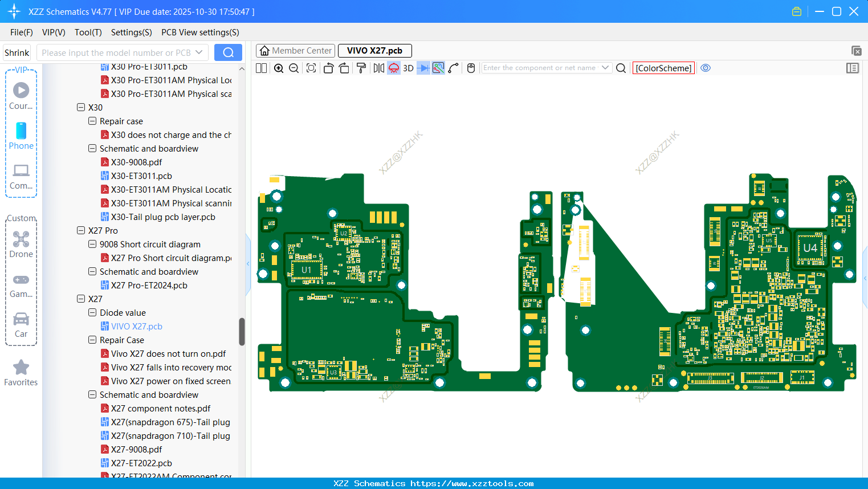The height and width of the screenshot is (489, 868).
Task: Open the Tool(T) menu
Action: 88,32
